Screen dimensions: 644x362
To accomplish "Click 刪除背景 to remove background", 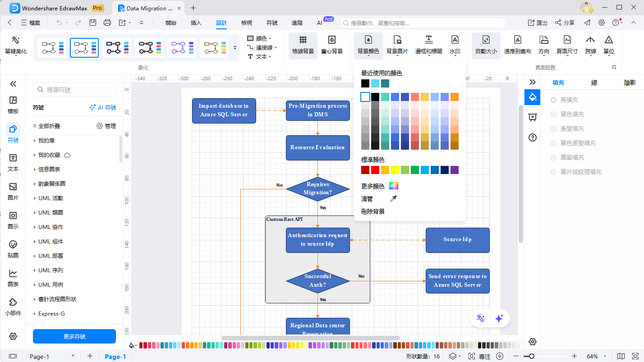I will (373, 211).
